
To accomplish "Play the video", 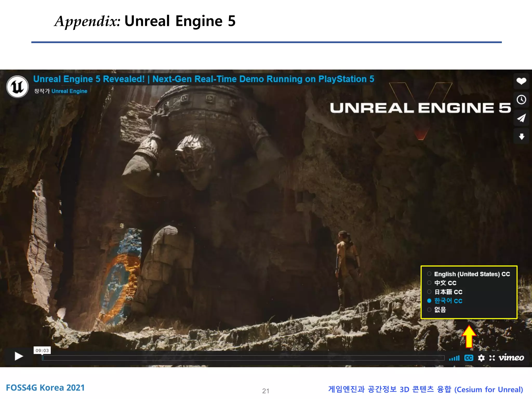I will click(19, 356).
